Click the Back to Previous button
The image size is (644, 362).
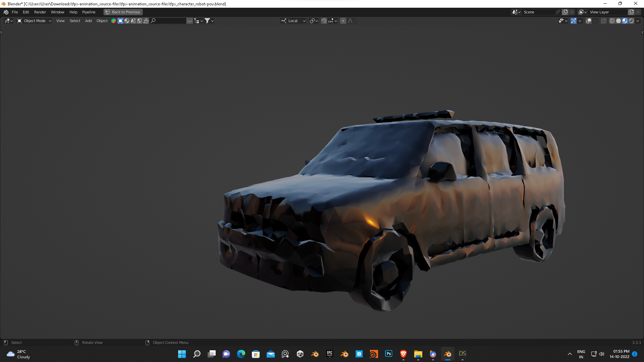coord(123,12)
